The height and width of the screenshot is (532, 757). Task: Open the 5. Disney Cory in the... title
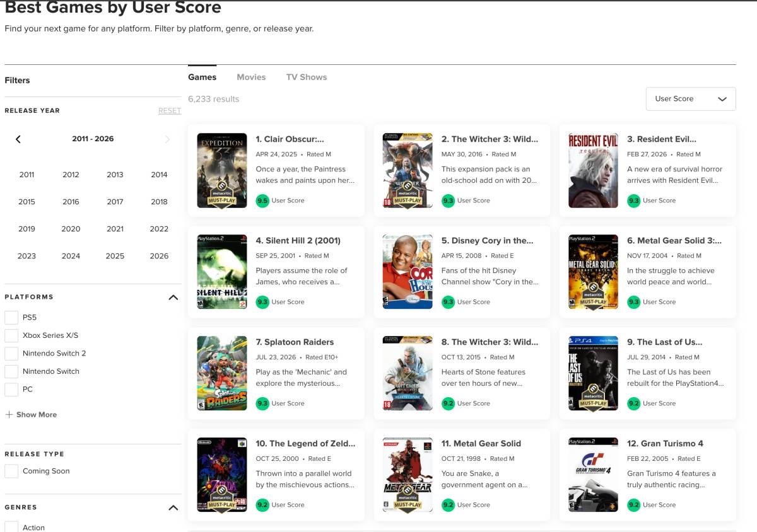pos(488,241)
